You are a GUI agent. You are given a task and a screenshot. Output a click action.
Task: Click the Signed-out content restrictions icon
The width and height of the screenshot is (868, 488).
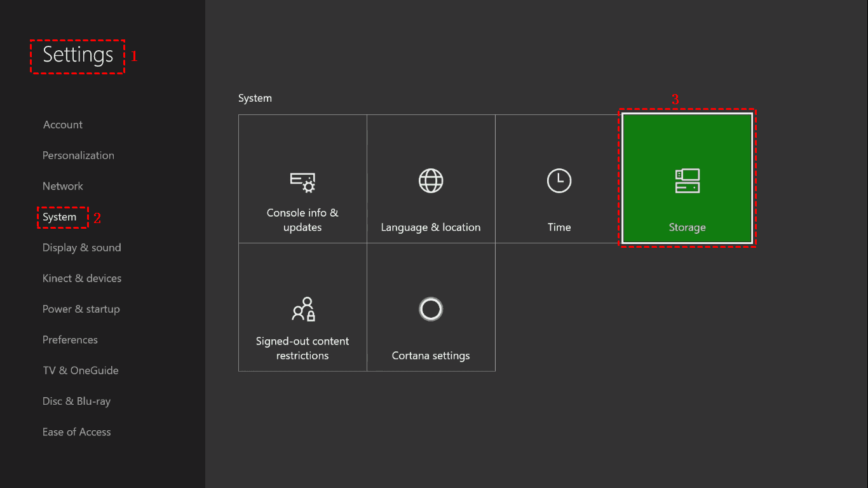pos(302,309)
